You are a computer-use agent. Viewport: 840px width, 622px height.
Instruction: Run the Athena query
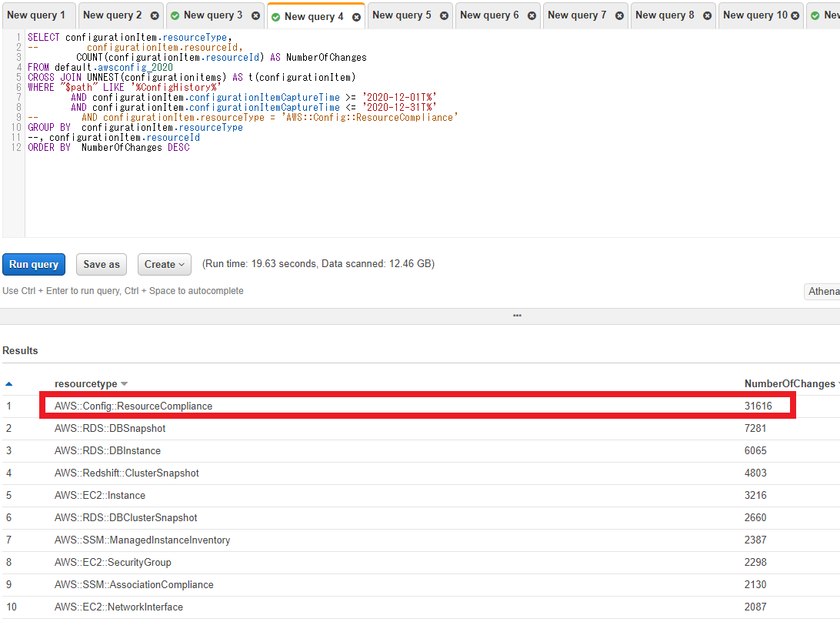pyautogui.click(x=34, y=264)
